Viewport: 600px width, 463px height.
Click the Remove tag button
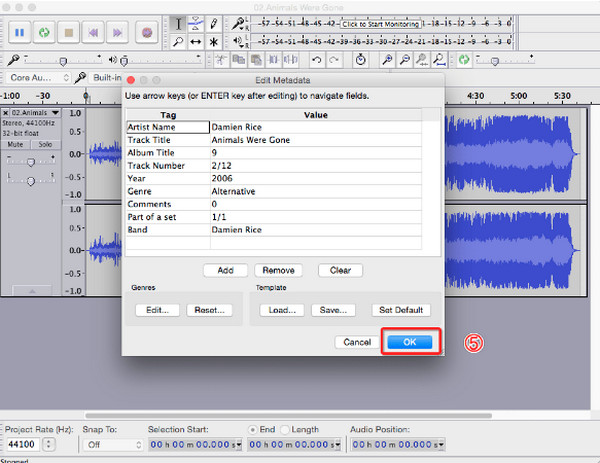(x=278, y=270)
